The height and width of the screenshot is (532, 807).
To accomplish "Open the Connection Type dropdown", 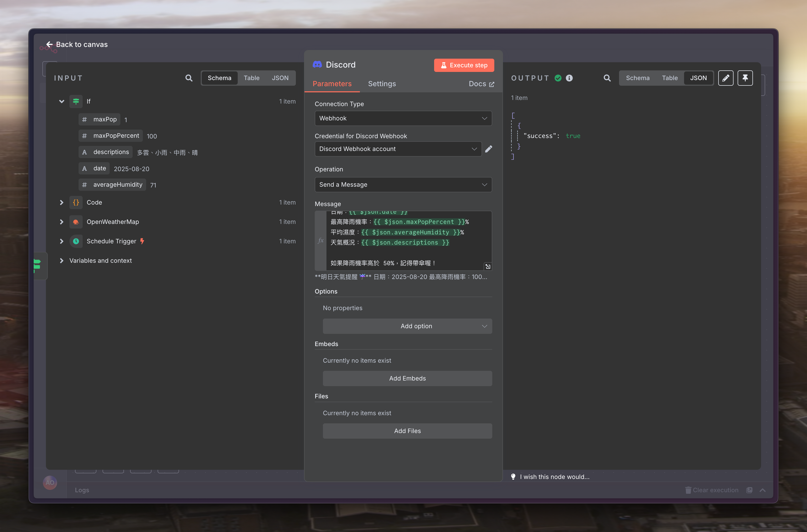I will click(403, 118).
